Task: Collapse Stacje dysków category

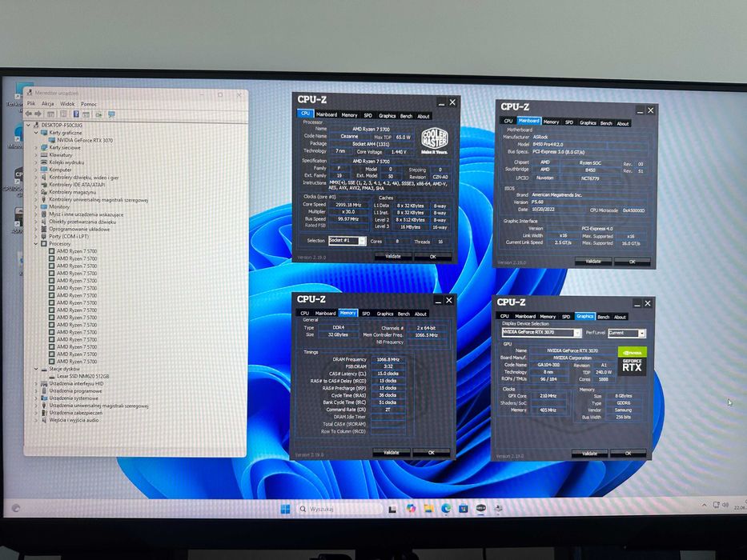Action: tap(36, 369)
